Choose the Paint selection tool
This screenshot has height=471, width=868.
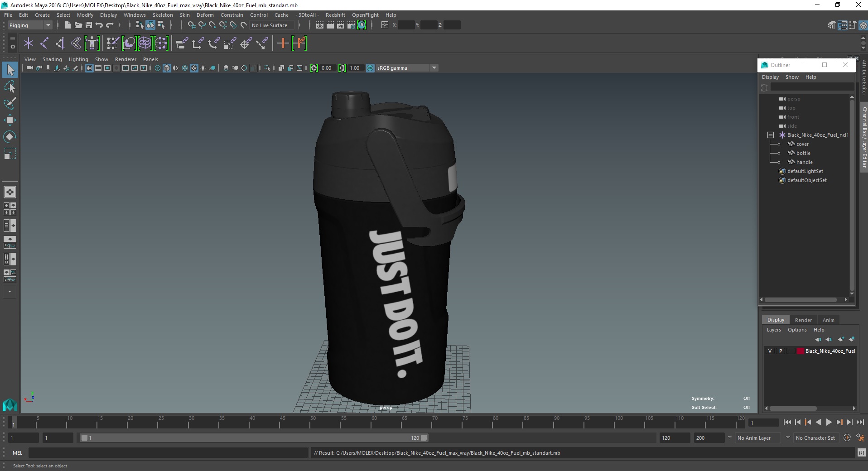[x=10, y=103]
